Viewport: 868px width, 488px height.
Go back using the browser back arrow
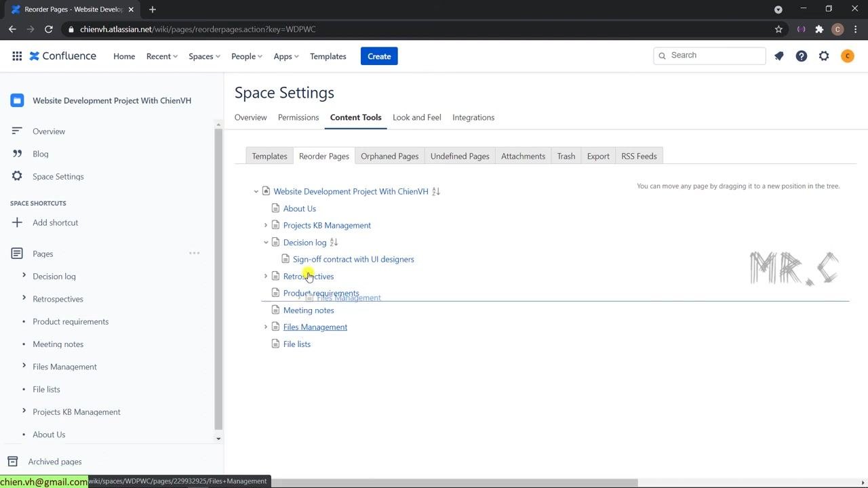pos(12,29)
